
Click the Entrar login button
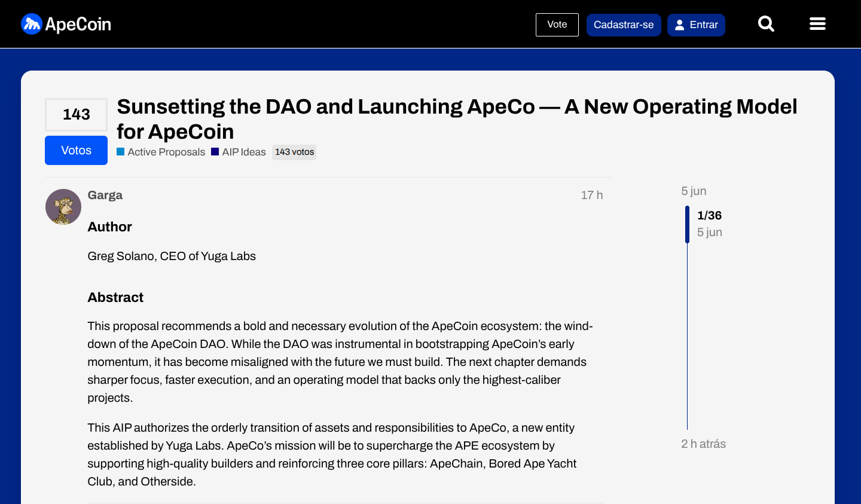point(696,25)
